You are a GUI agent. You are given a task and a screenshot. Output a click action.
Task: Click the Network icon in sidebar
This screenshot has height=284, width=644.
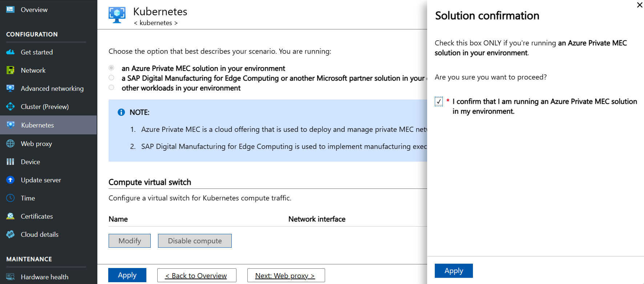[x=10, y=70]
